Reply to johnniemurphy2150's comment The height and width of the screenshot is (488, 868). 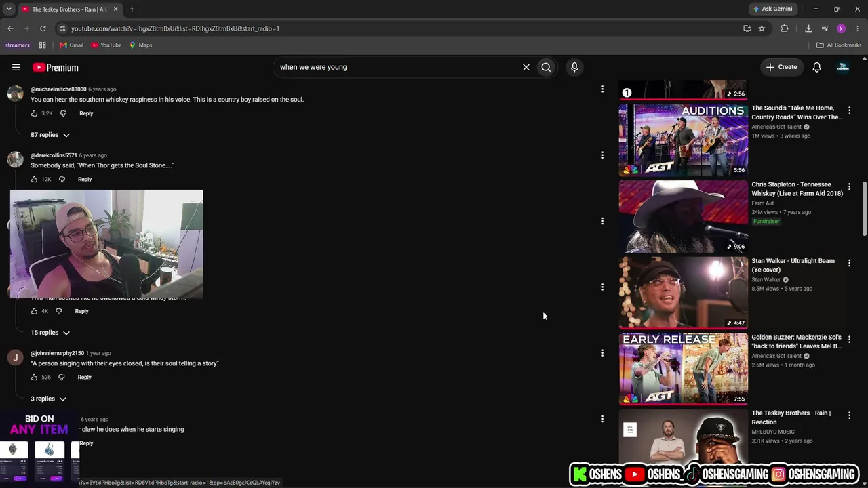click(x=84, y=378)
